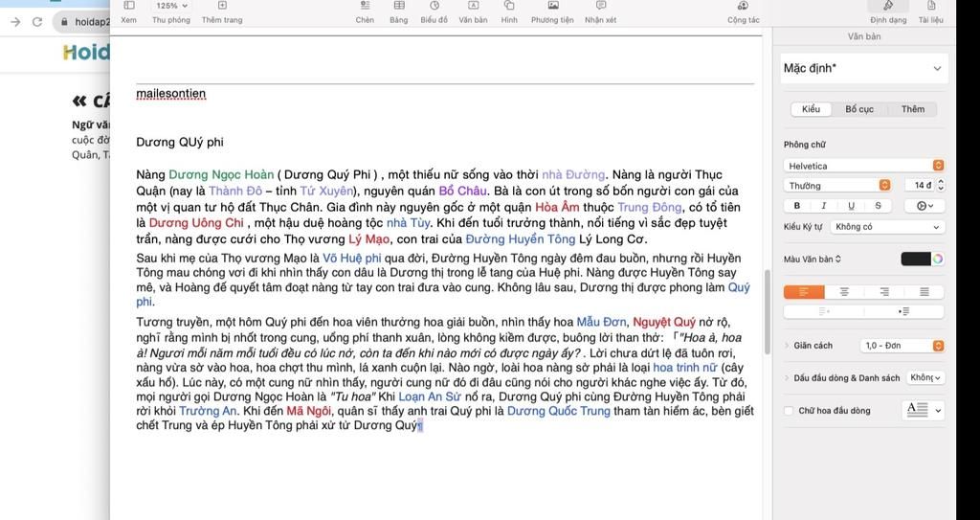Open the Phương tiện media icon

click(x=553, y=6)
